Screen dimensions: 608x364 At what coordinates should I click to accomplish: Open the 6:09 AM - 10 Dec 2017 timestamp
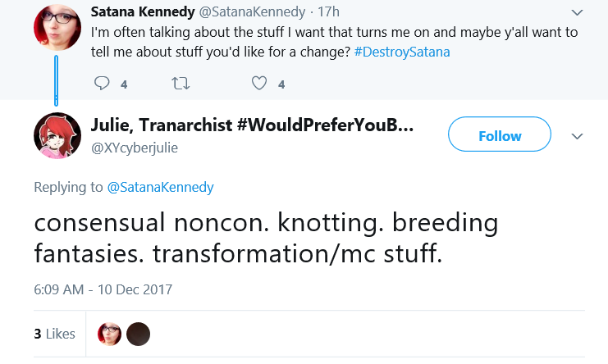(103, 289)
